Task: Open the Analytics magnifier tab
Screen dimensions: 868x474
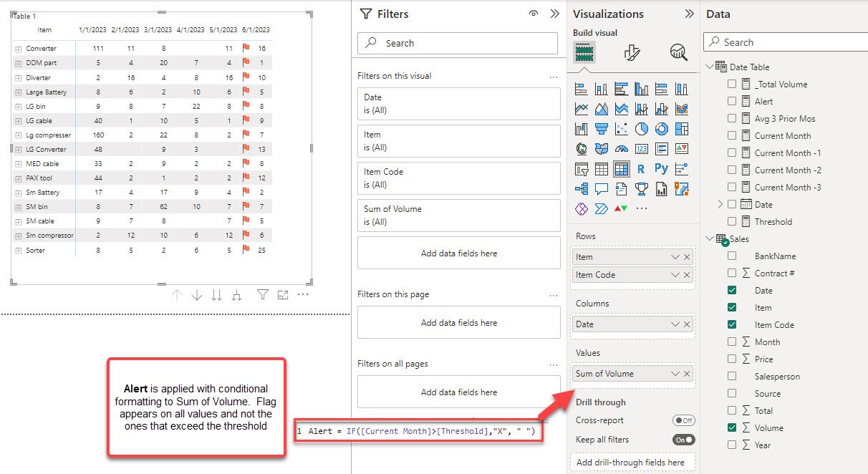Action: tap(678, 52)
